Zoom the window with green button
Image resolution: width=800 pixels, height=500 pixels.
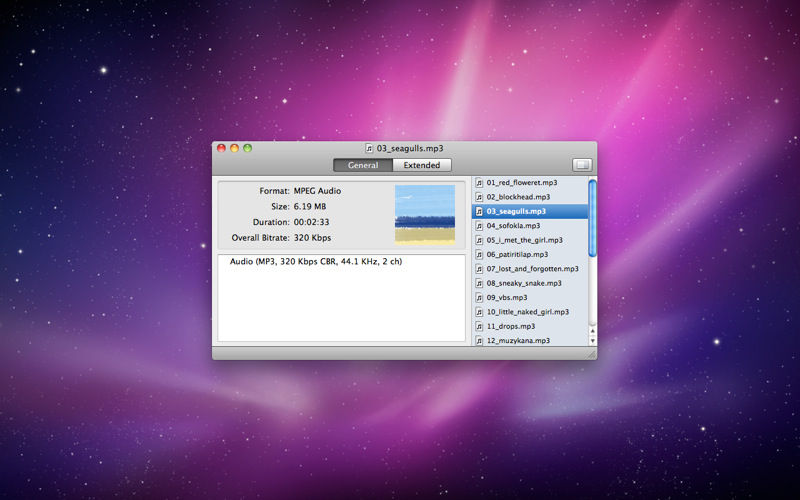click(247, 148)
